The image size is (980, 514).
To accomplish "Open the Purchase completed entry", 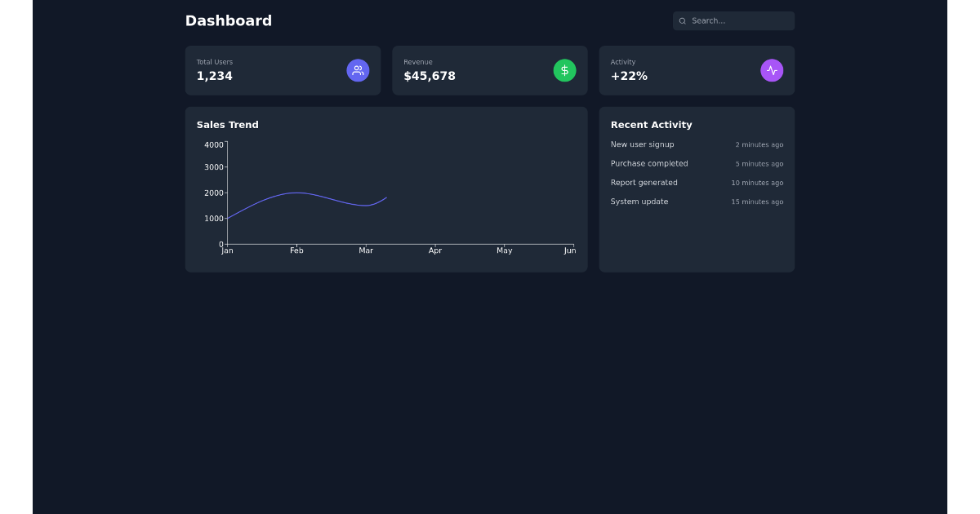I will (649, 164).
